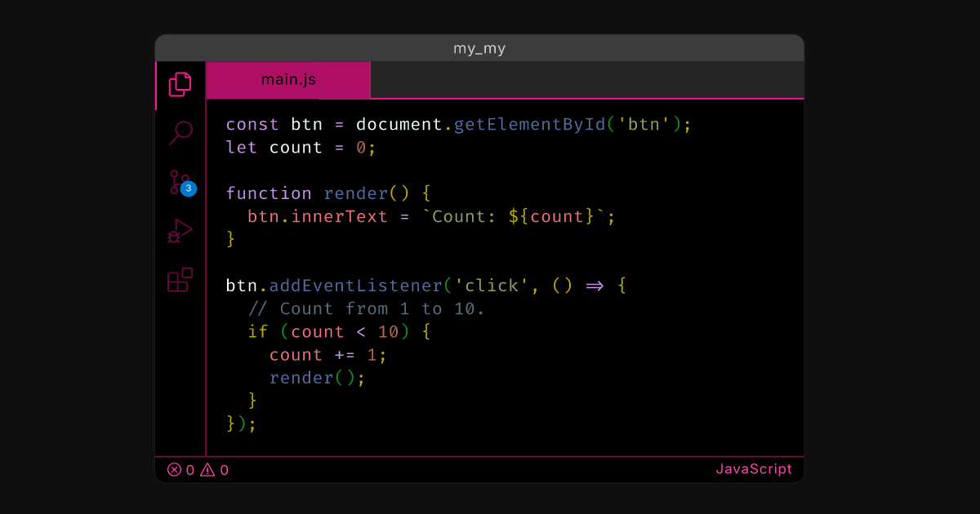Click the warning count 0 in status bar

coord(225,470)
